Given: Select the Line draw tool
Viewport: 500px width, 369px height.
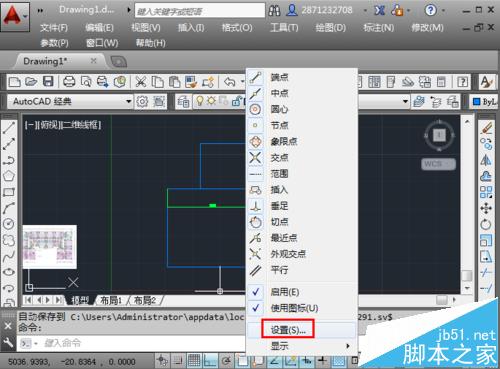Looking at the screenshot, I should [9, 128].
